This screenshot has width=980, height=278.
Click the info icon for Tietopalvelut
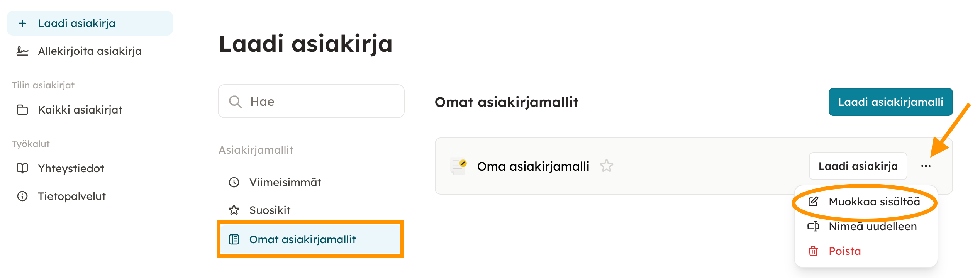pos(22,196)
